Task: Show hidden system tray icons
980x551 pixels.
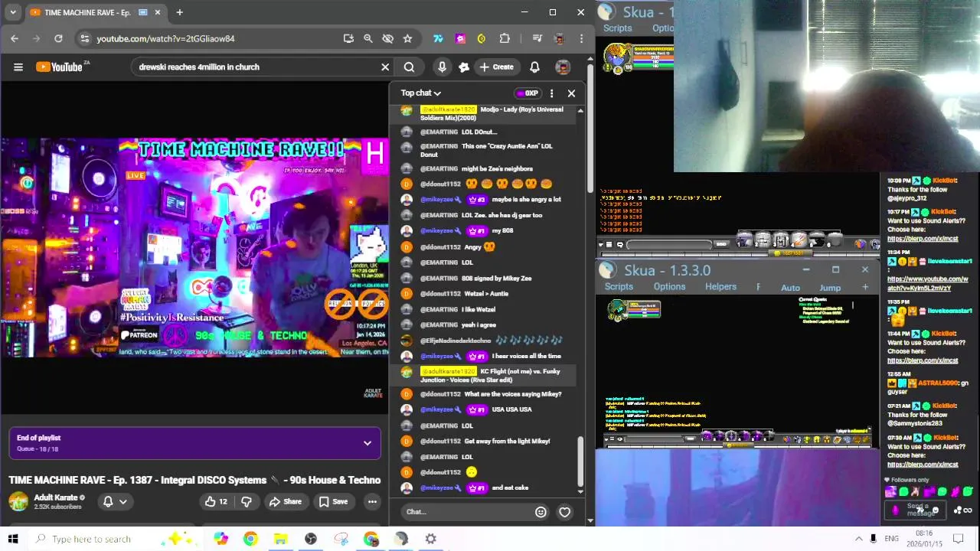Action: 858,539
